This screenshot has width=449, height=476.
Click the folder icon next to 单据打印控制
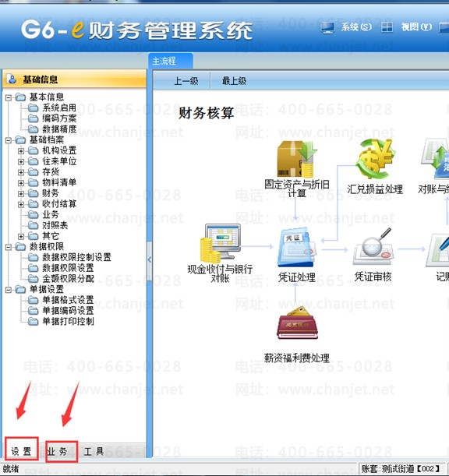33,321
